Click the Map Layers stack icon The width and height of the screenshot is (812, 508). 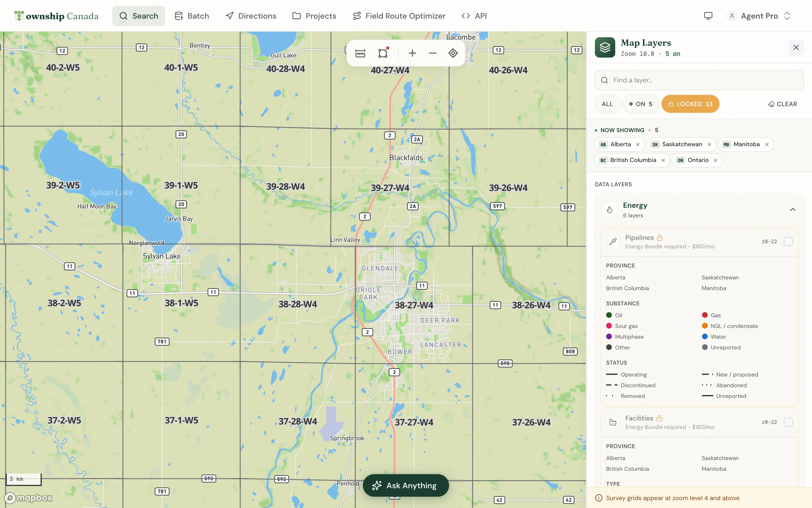pos(605,47)
